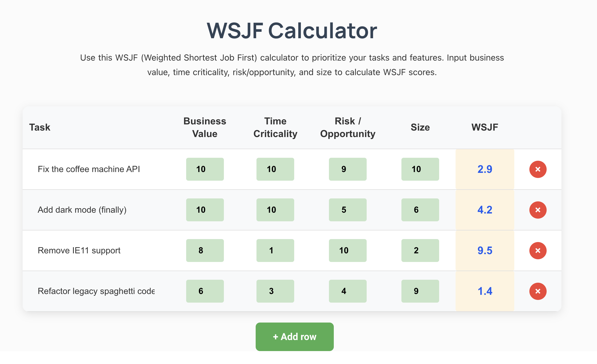Click Time Criticality field for dark mode row

coord(275,210)
